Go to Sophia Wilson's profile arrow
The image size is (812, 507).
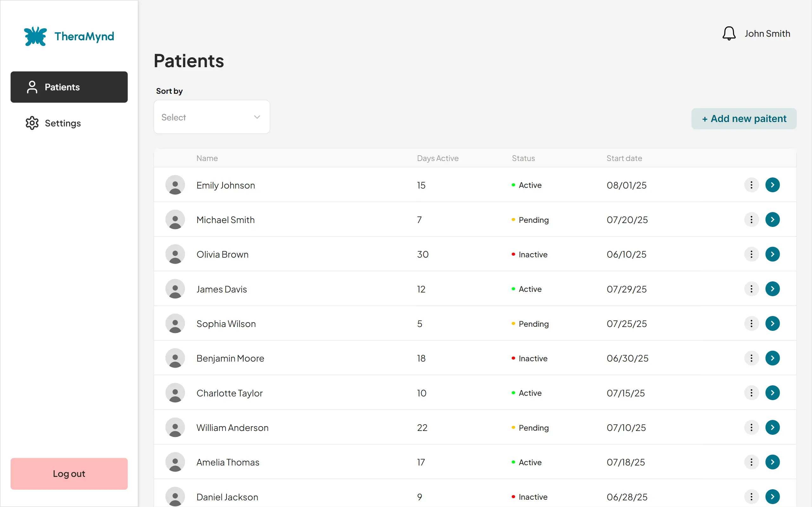[772, 324]
